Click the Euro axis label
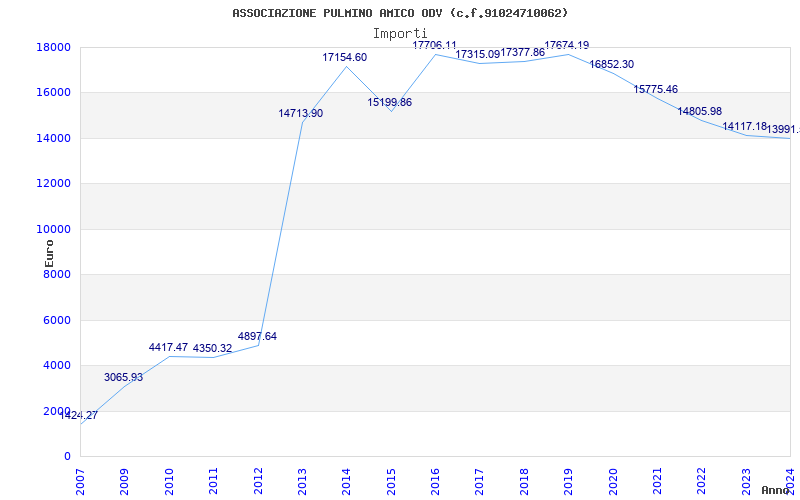Image resolution: width=800 pixels, height=500 pixels. 49,253
